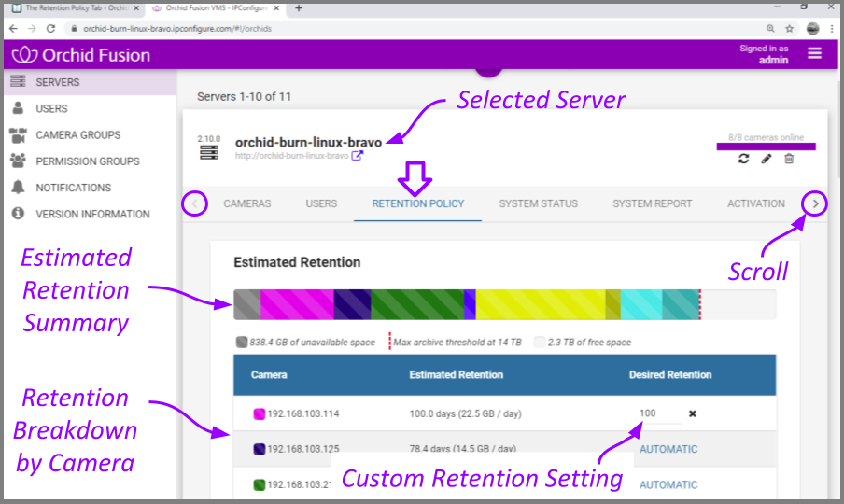Image resolution: width=844 pixels, height=504 pixels.
Task: Click the browser back button
Action: tap(13, 29)
